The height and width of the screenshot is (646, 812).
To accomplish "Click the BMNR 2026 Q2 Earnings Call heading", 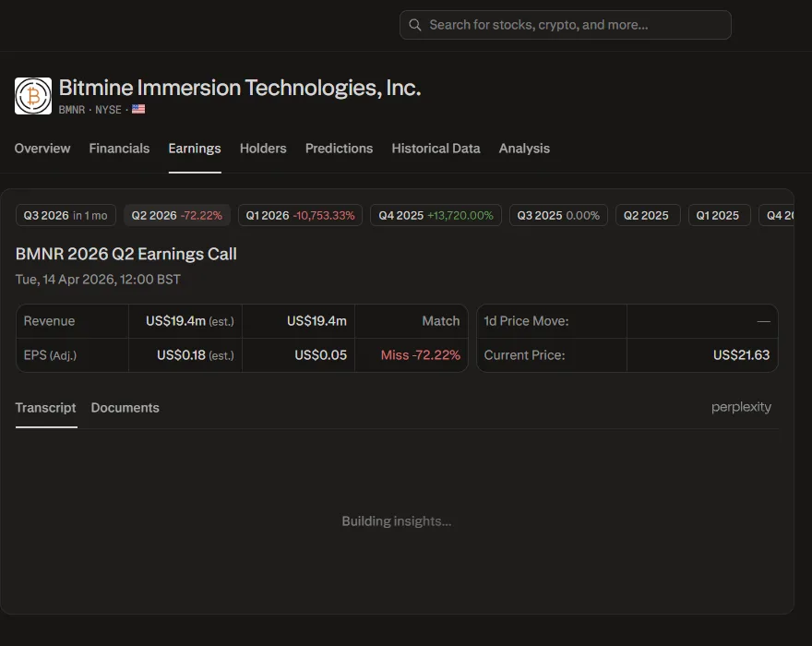I will (x=126, y=255).
